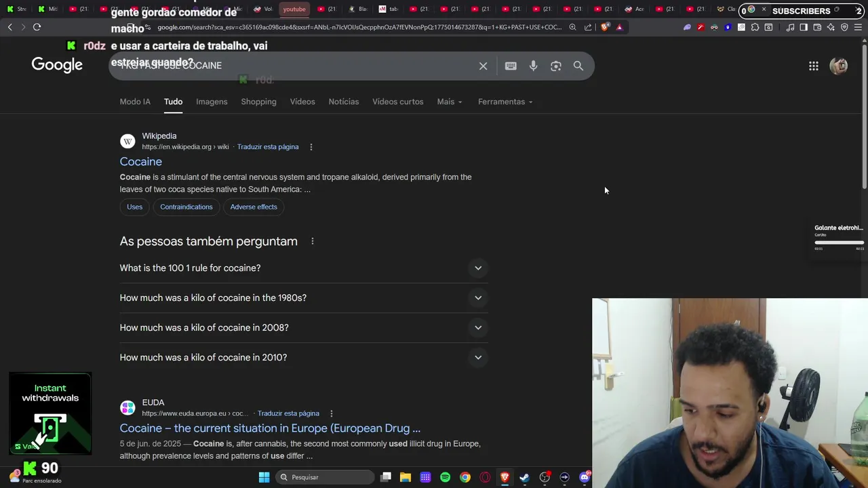Click the browser address bar URL

pyautogui.click(x=359, y=27)
